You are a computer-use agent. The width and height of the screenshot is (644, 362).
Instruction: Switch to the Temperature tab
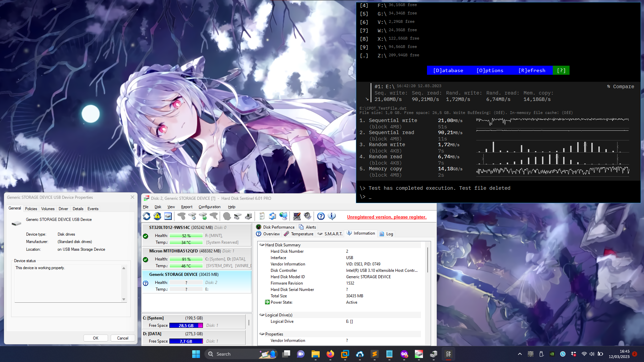pyautogui.click(x=299, y=234)
